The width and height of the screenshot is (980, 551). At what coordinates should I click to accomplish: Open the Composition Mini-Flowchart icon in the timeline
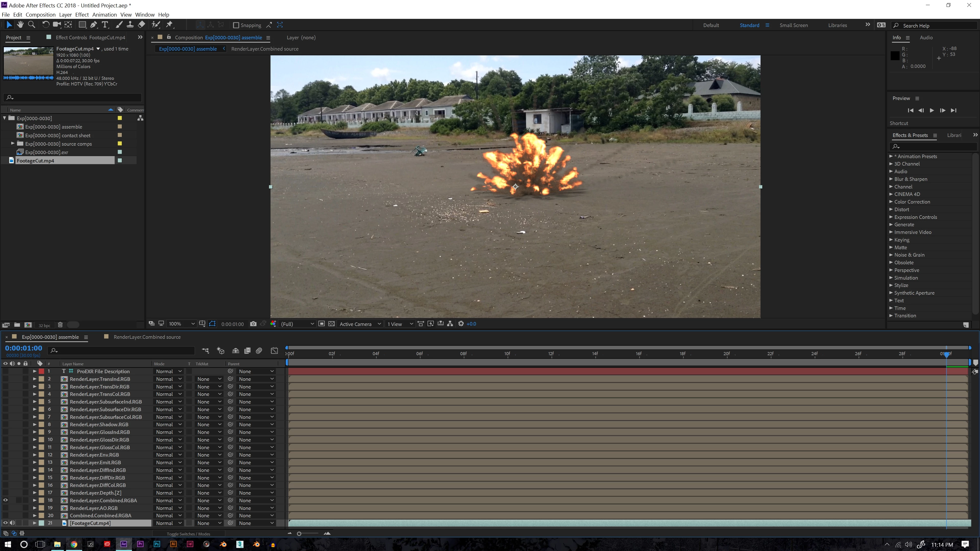pyautogui.click(x=205, y=350)
